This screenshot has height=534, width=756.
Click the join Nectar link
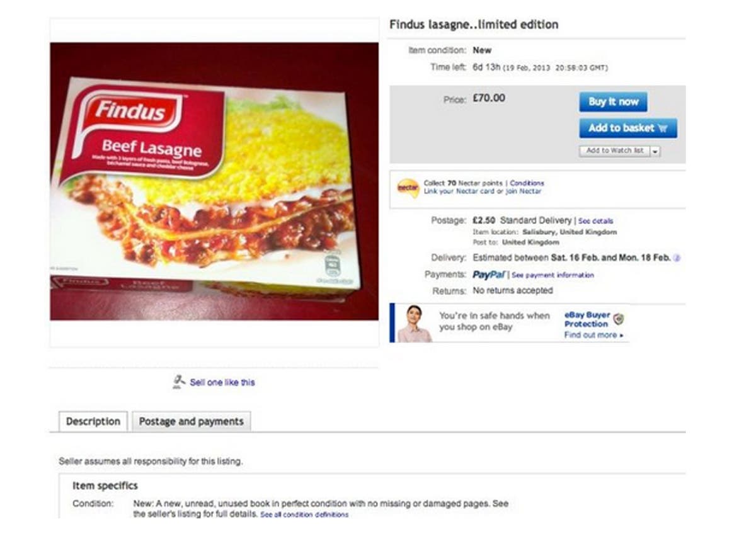point(528,190)
